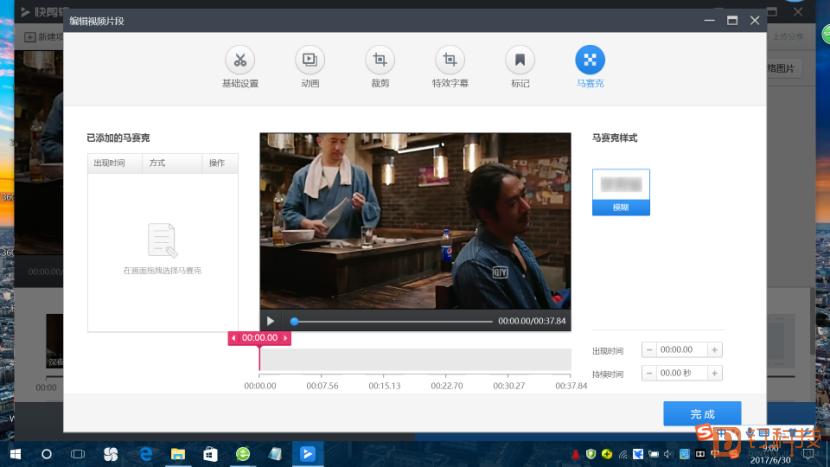Click the blue playback progress handle

pyautogui.click(x=294, y=321)
